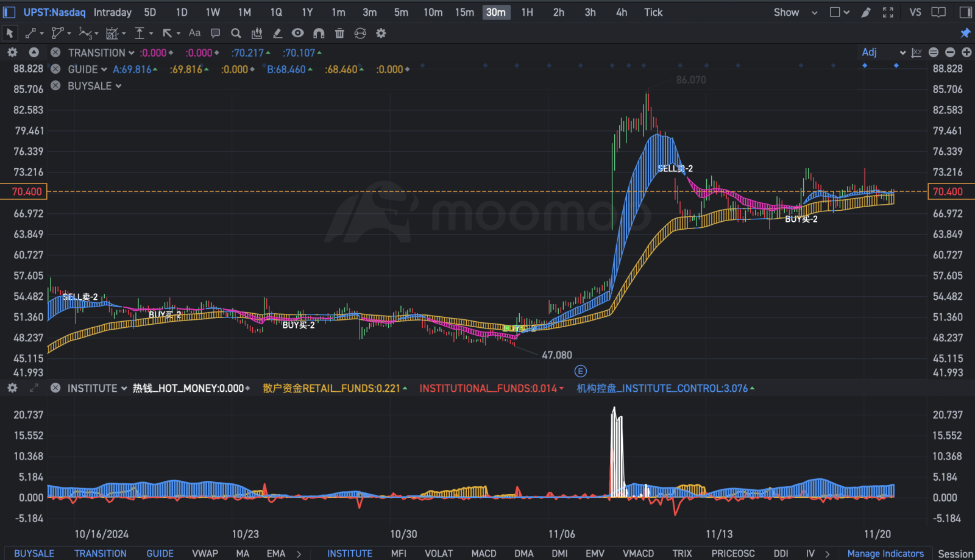Screen dimensions: 975x560
Task: Show more main indicators with the arrow after EMA
Action: click(x=299, y=554)
